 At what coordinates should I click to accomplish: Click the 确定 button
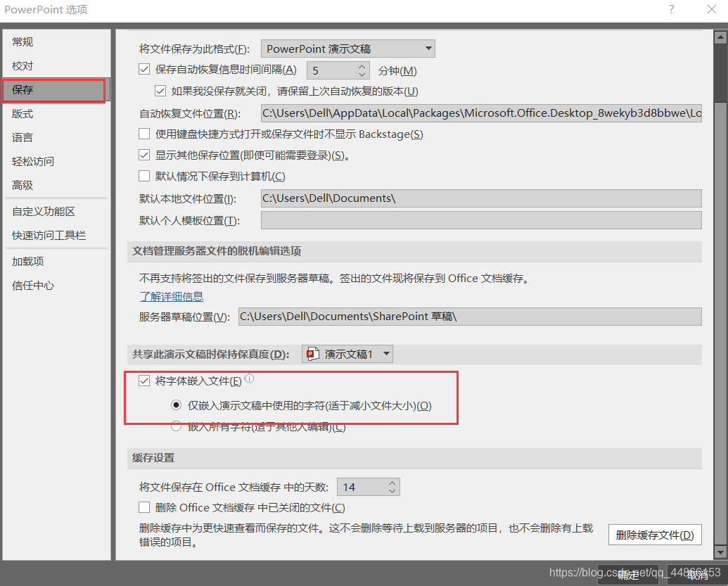627,574
